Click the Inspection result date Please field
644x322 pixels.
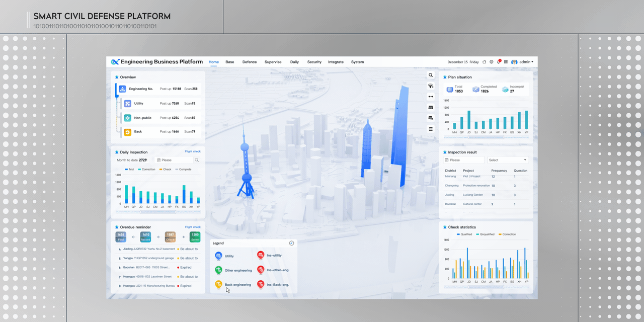(x=464, y=160)
